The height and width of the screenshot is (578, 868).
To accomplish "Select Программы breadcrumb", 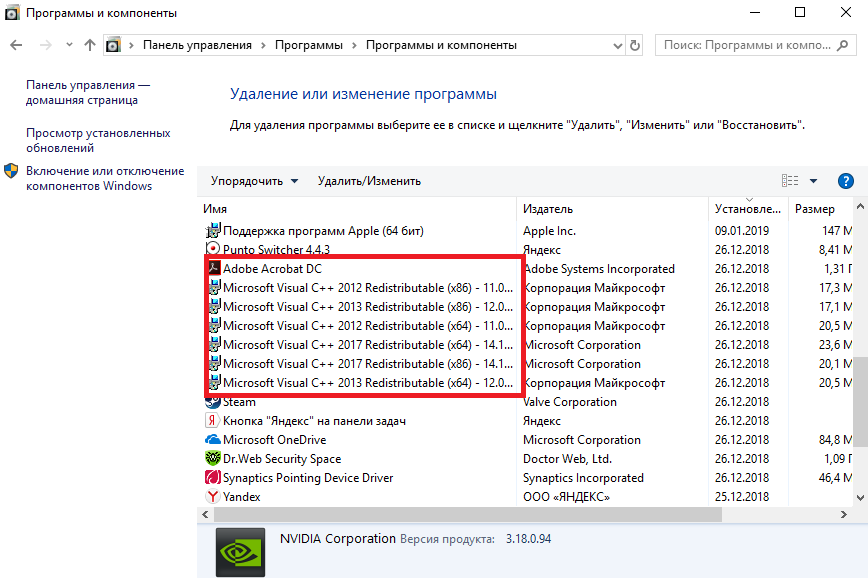I will pos(309,45).
